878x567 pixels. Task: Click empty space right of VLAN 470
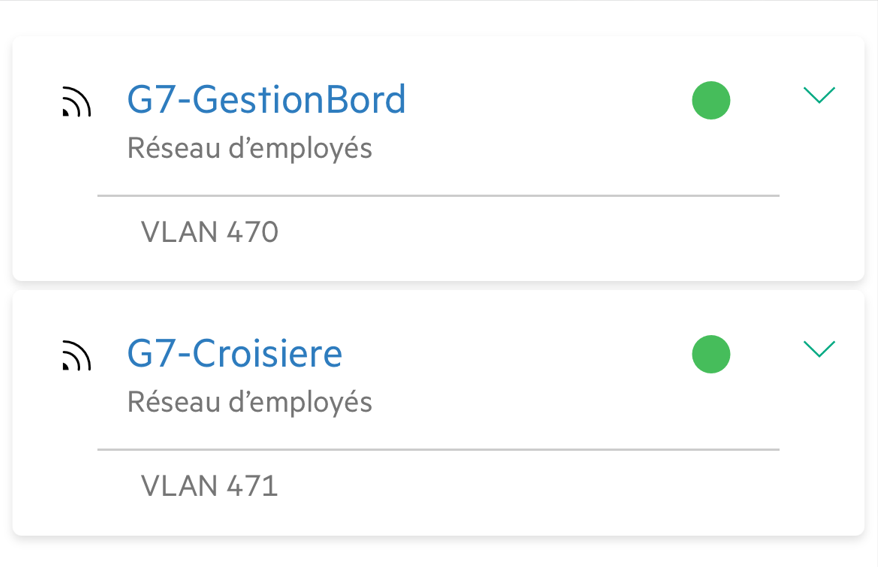(550, 233)
